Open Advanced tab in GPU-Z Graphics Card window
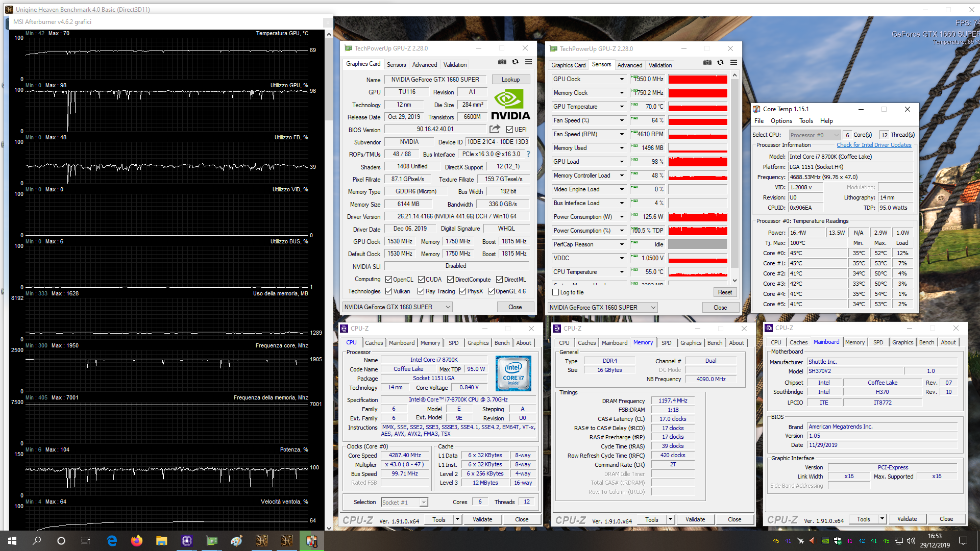The height and width of the screenshot is (551, 980). click(x=425, y=65)
